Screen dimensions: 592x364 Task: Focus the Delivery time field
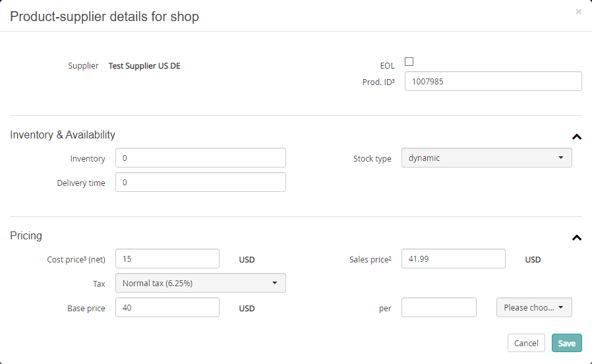coord(200,183)
